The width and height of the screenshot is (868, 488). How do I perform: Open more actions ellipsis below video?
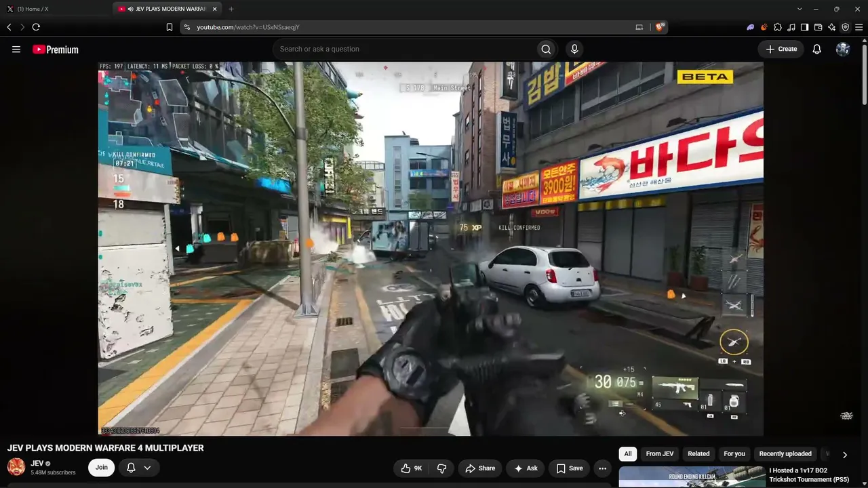pyautogui.click(x=602, y=468)
